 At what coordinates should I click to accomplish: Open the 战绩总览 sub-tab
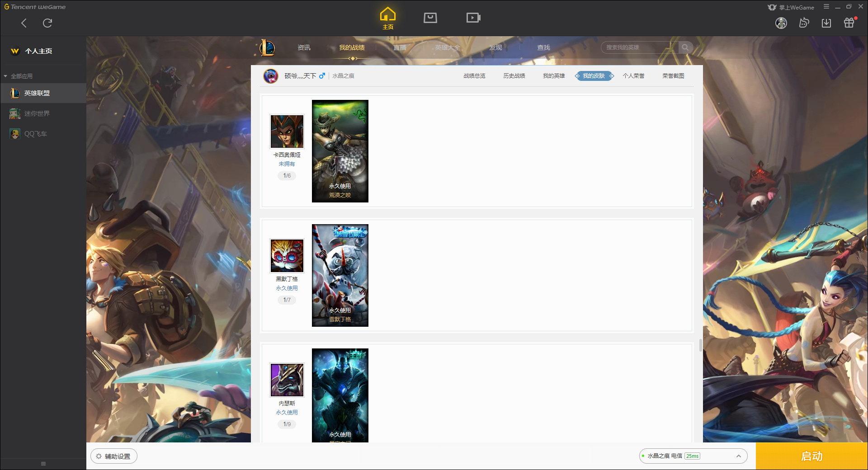coord(474,76)
